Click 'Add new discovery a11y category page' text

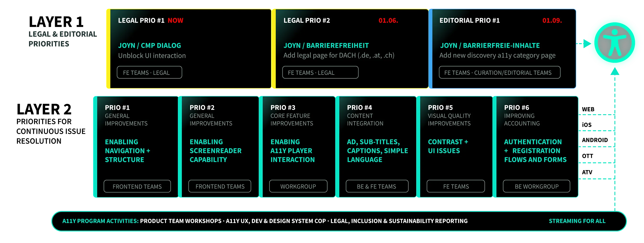pyautogui.click(x=497, y=55)
